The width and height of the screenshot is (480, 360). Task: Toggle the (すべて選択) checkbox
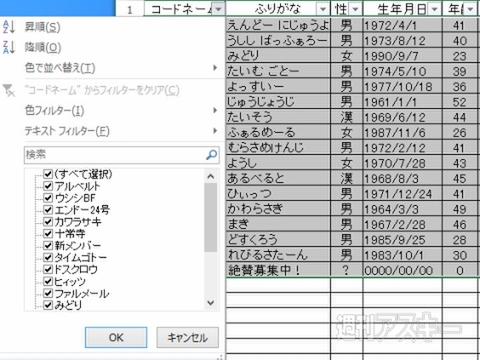click(x=48, y=174)
